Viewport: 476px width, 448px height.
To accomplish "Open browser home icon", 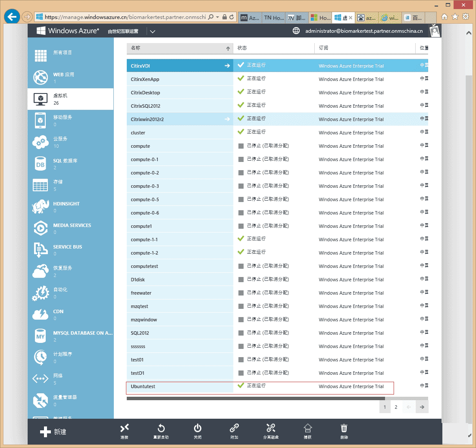I will [x=445, y=17].
